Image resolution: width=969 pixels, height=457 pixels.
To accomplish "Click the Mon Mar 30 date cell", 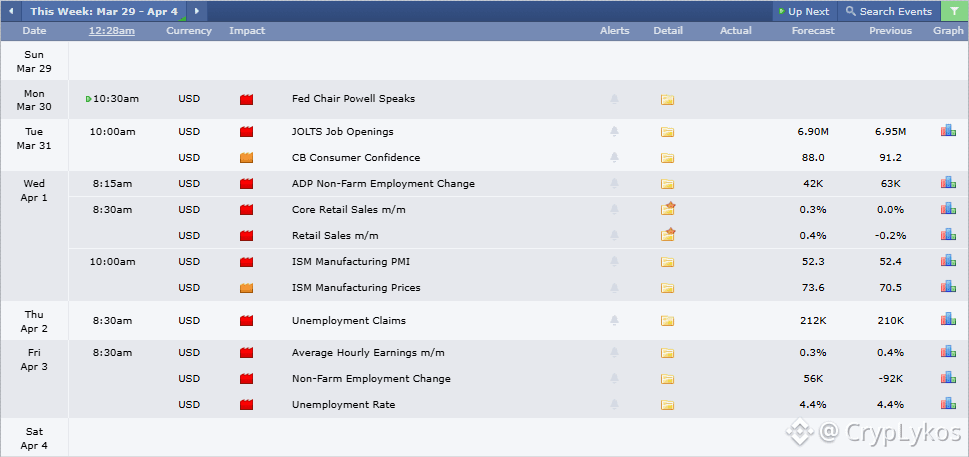I will (x=35, y=99).
